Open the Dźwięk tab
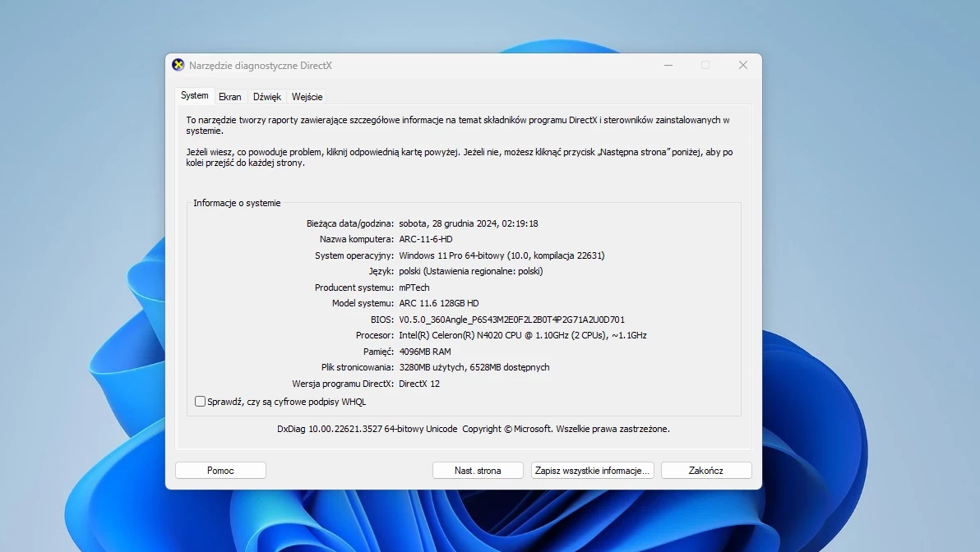 (266, 96)
